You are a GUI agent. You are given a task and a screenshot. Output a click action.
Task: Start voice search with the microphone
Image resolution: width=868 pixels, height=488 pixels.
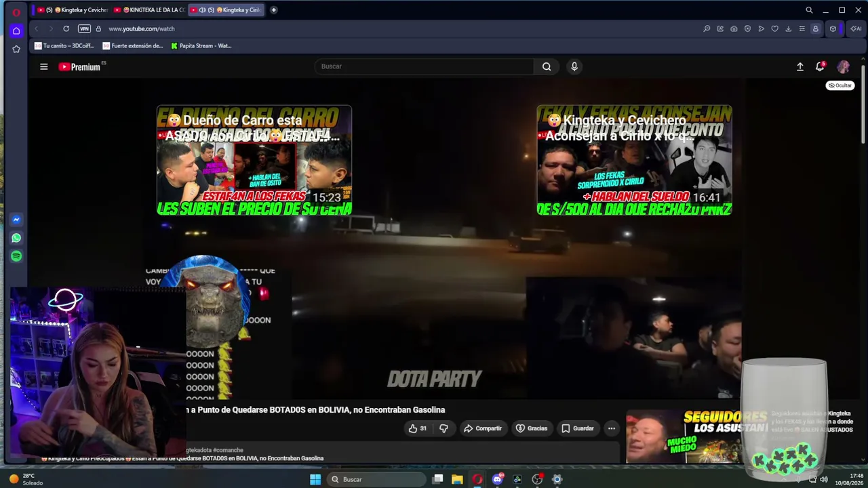[x=574, y=66]
